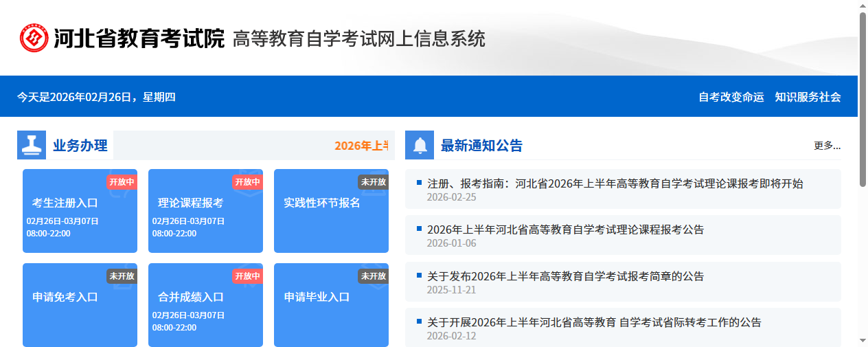Select the 实践性环节报名 tile
This screenshot has width=868, height=347.
[x=322, y=203]
